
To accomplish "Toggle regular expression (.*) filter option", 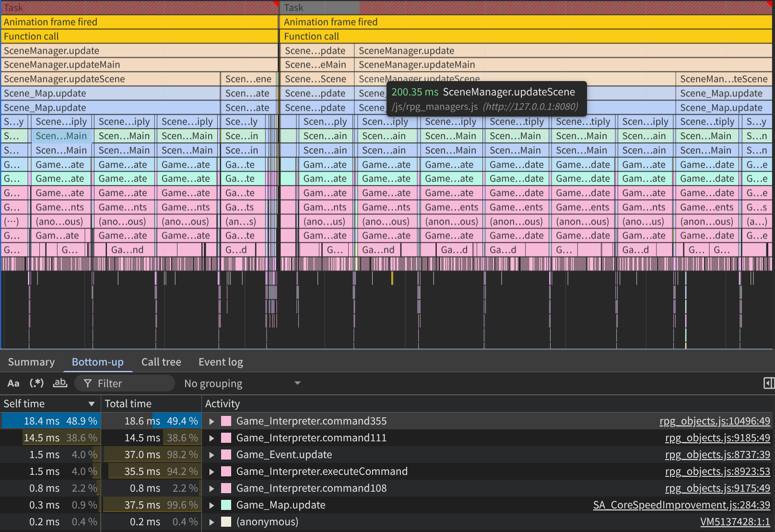I will (36, 383).
